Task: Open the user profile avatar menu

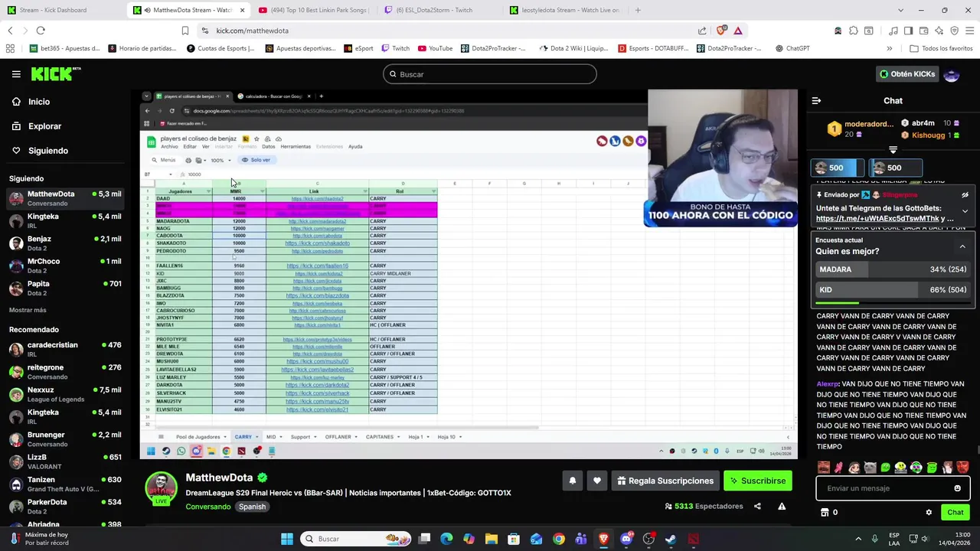Action: point(952,74)
